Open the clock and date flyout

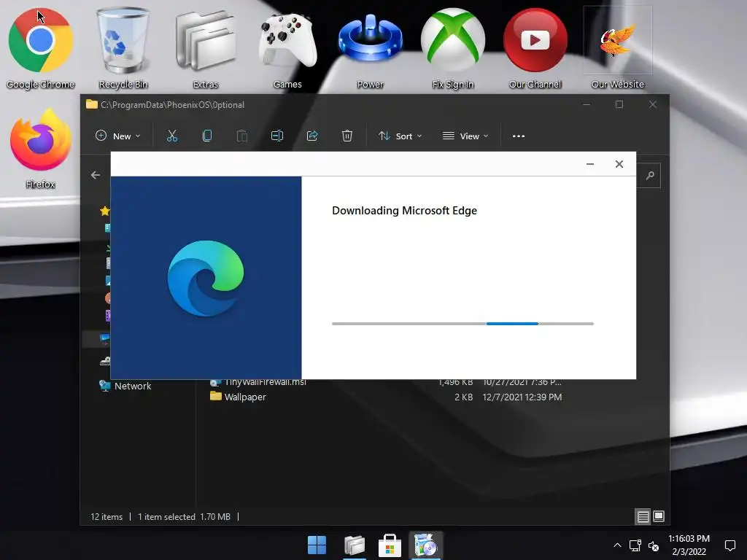click(689, 545)
